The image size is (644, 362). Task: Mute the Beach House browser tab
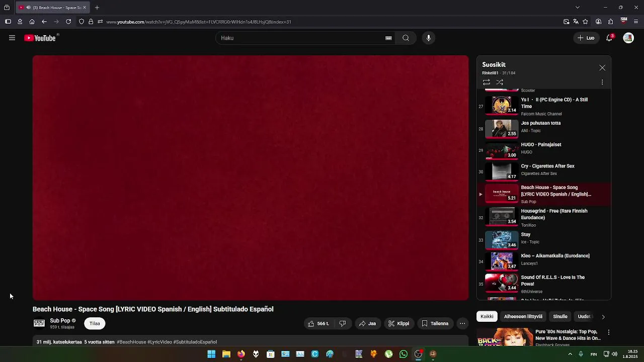pyautogui.click(x=28, y=8)
